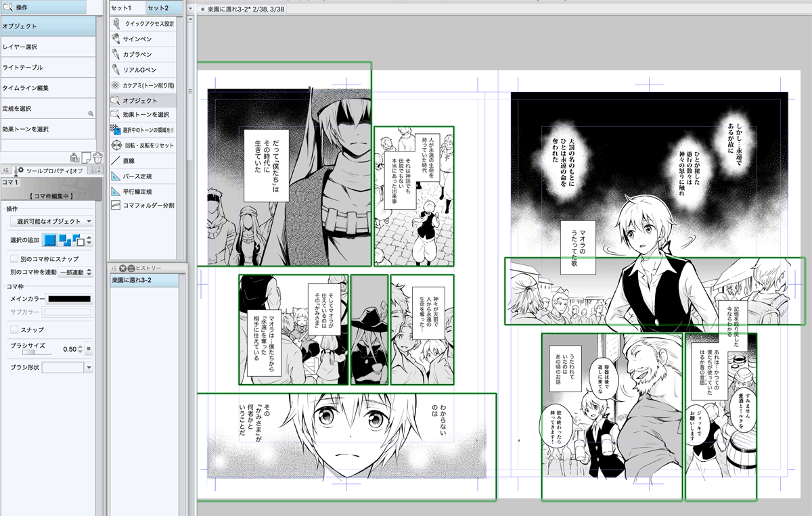Choose 効果トーンを選択 in quick access
Viewport: 812px width, 516px height.
pos(143,114)
